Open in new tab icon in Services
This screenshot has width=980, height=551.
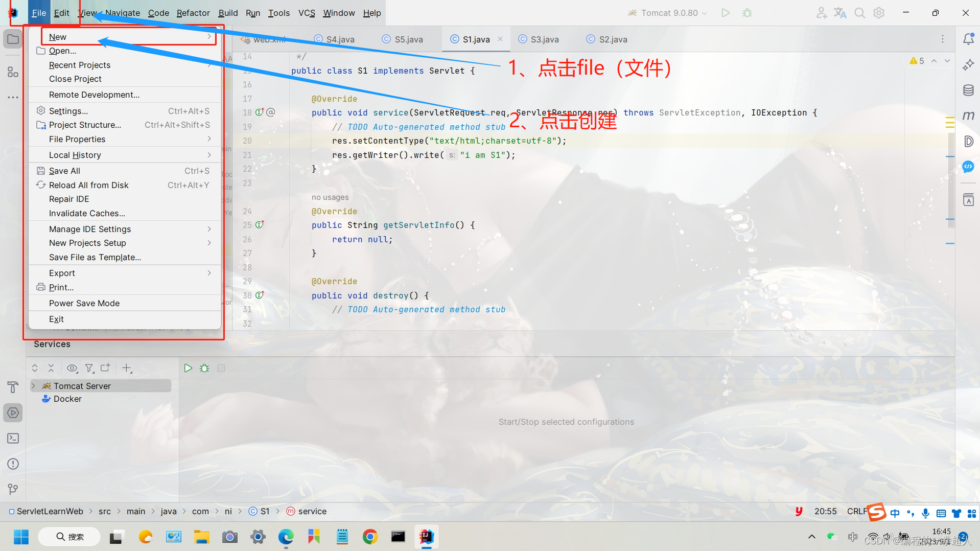pos(105,368)
